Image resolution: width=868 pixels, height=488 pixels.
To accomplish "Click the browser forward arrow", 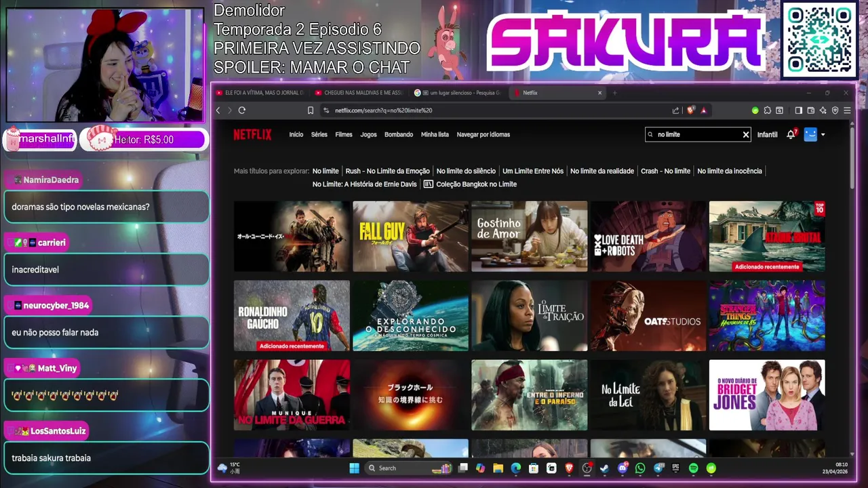I will coord(229,110).
